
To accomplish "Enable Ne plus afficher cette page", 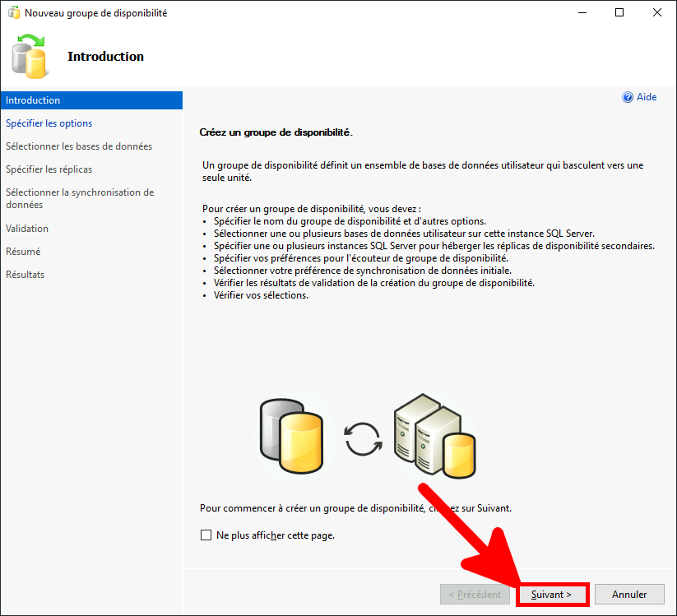I will click(206, 535).
